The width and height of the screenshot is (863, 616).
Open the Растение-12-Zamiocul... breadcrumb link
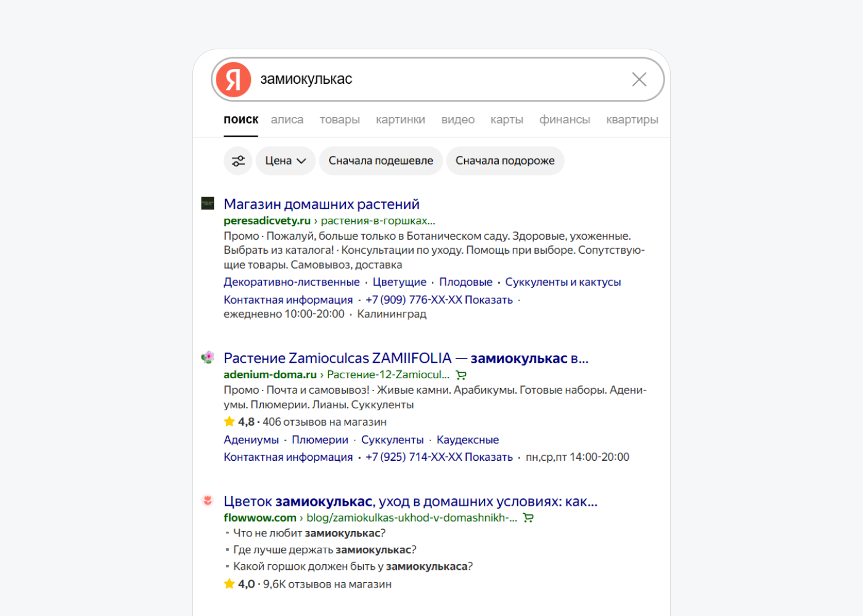pos(388,375)
